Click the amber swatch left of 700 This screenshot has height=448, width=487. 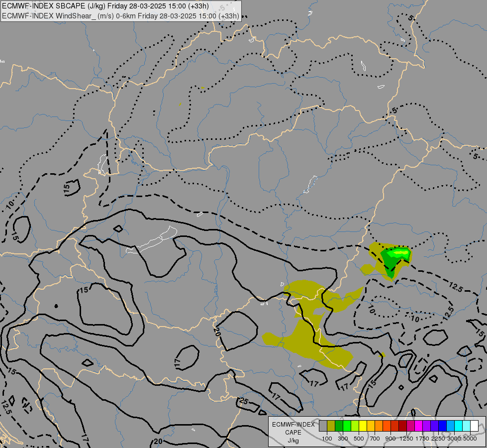coord(371,426)
